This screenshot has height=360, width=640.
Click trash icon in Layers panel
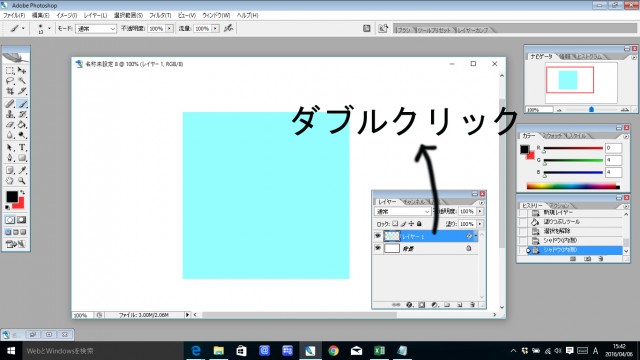point(472,305)
